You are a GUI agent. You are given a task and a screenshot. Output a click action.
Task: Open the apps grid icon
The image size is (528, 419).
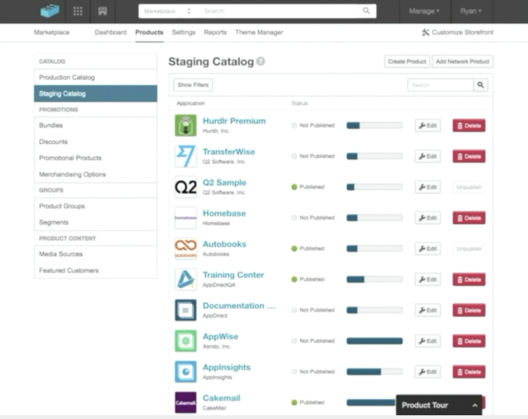pos(78,11)
